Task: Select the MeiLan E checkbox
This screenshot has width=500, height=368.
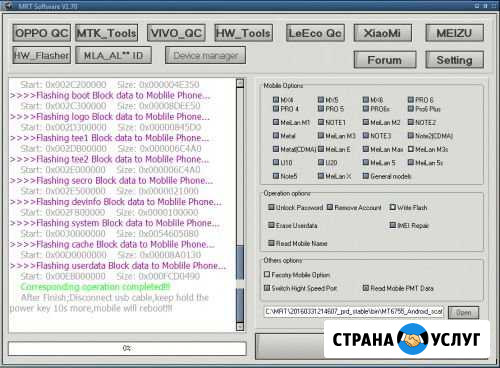Action: coord(321,149)
